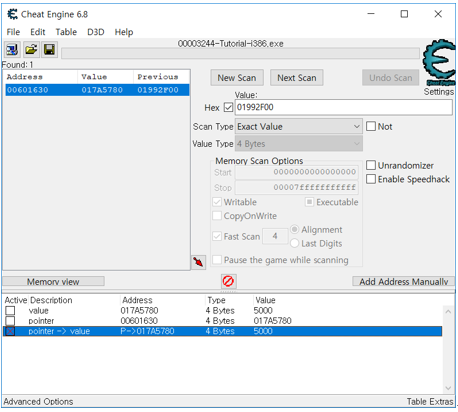Image resolution: width=458 pixels, height=412 pixels.
Task: Toggle the Writable checkbox
Action: coord(217,202)
